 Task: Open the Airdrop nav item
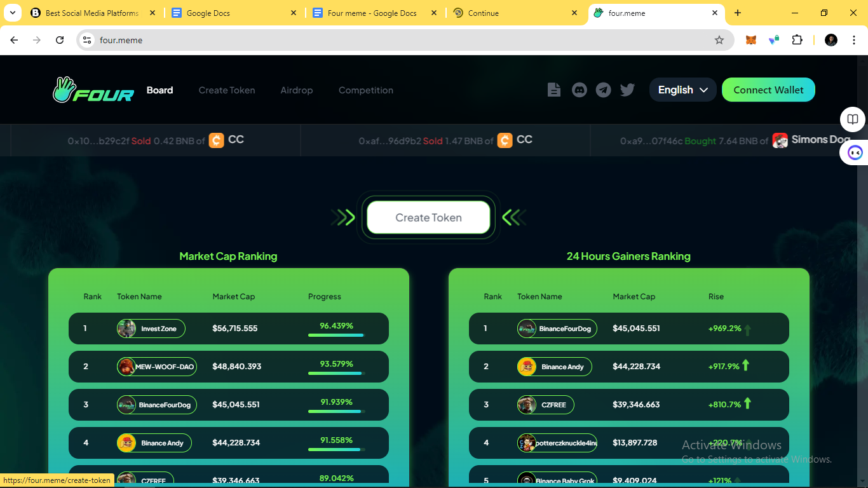point(297,90)
